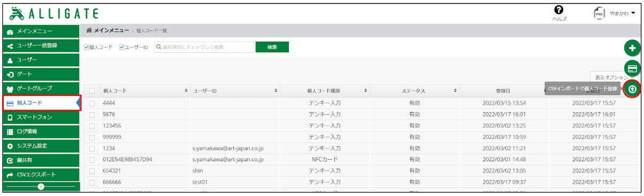Open CSVエクスポート in the sidebar
Image resolution: width=644 pixels, height=196 pixels.
(x=41, y=175)
